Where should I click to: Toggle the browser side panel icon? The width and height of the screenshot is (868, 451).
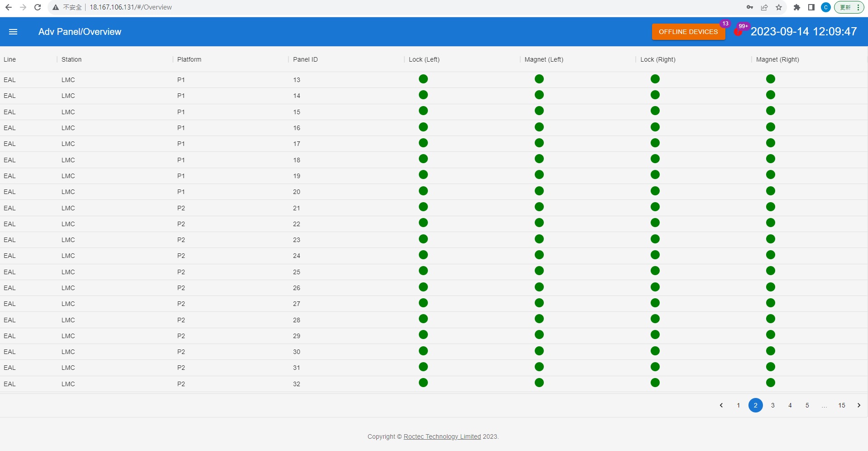click(811, 7)
